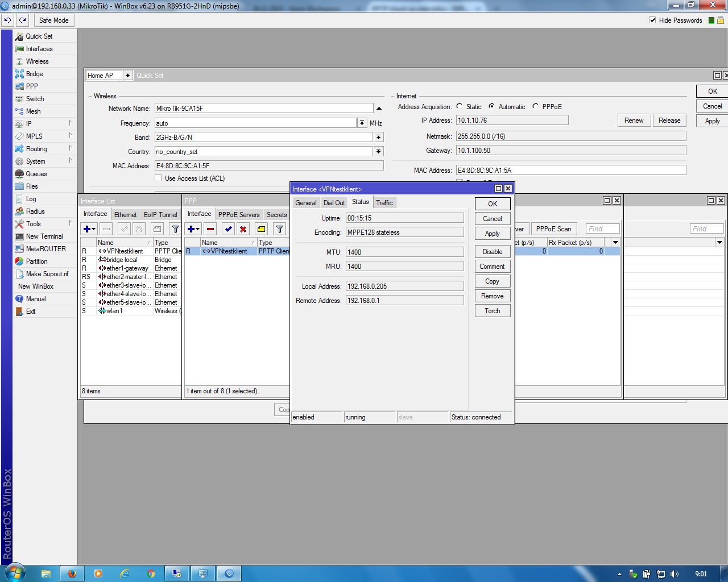Click Disable in VPNtestklient dialog
The height and width of the screenshot is (582, 728).
493,252
